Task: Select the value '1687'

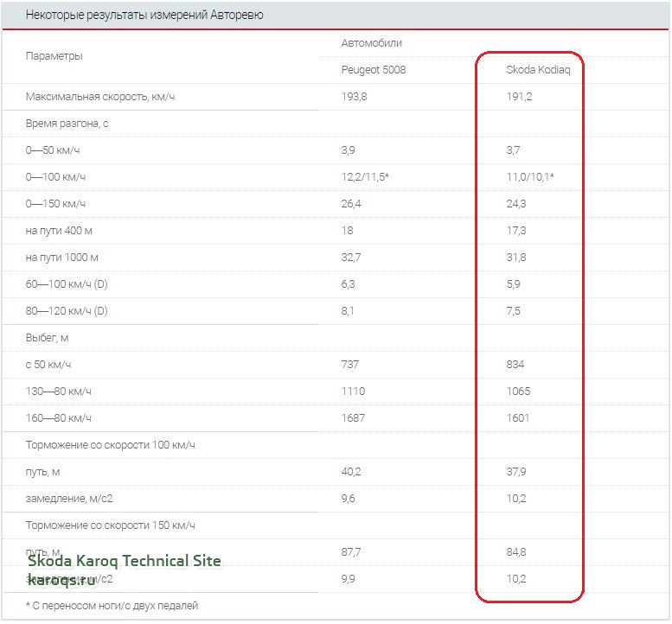Action: pyautogui.click(x=353, y=418)
